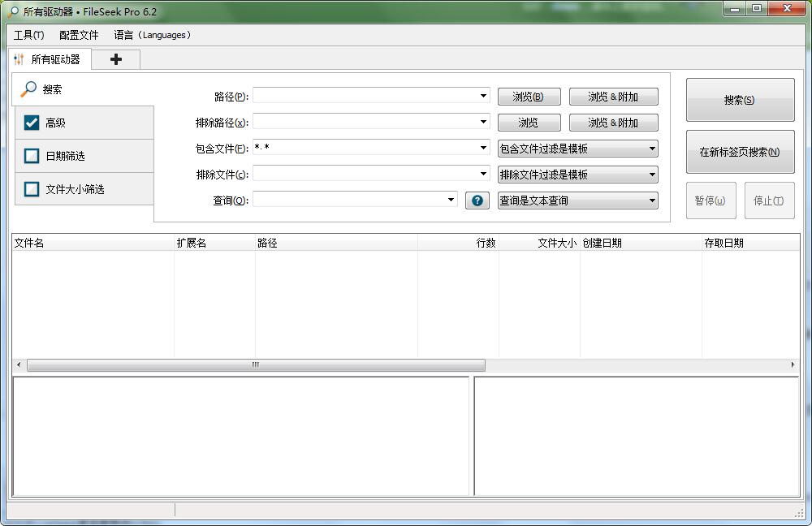
Task: Click 浏览 button in 排除路径 row
Action: pyautogui.click(x=529, y=123)
